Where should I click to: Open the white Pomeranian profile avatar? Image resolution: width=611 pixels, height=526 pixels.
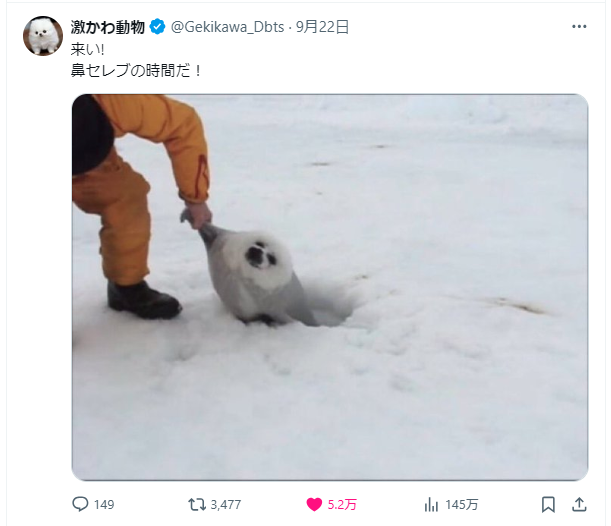pos(43,36)
